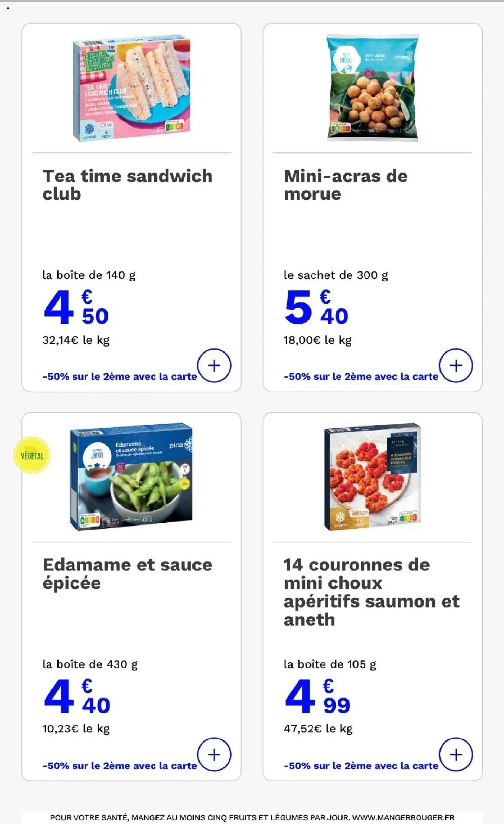Click the yellow Végétal badge
This screenshot has height=824, width=504.
point(32,455)
